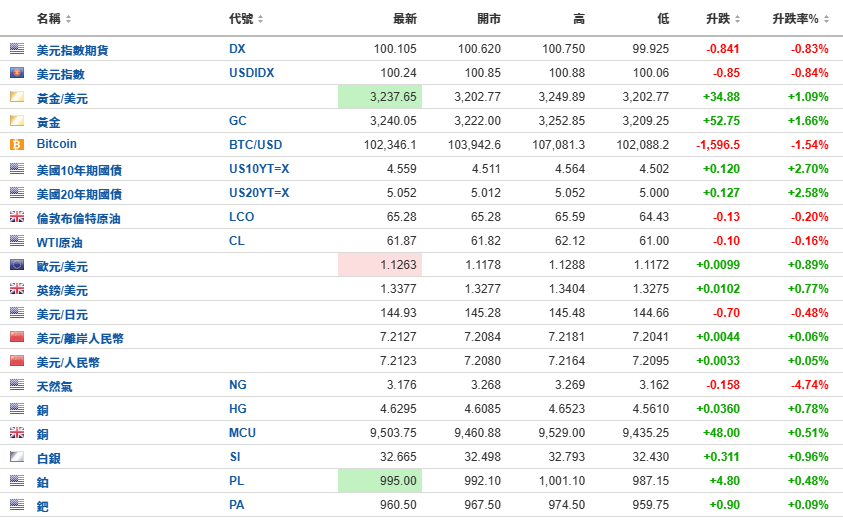Click the UK flag beside 倫敦布倫特原油
This screenshot has height=522, width=843.
coord(17,217)
